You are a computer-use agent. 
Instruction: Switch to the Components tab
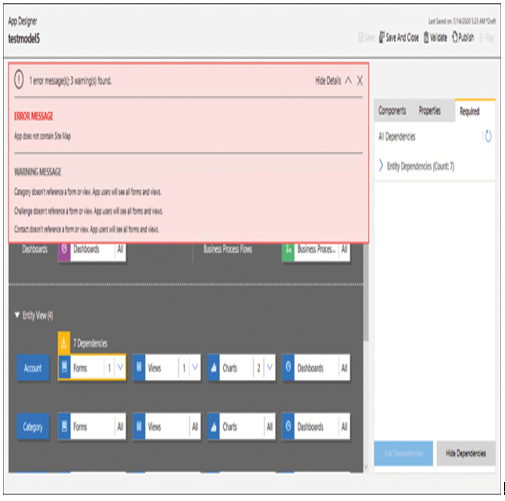tap(392, 111)
